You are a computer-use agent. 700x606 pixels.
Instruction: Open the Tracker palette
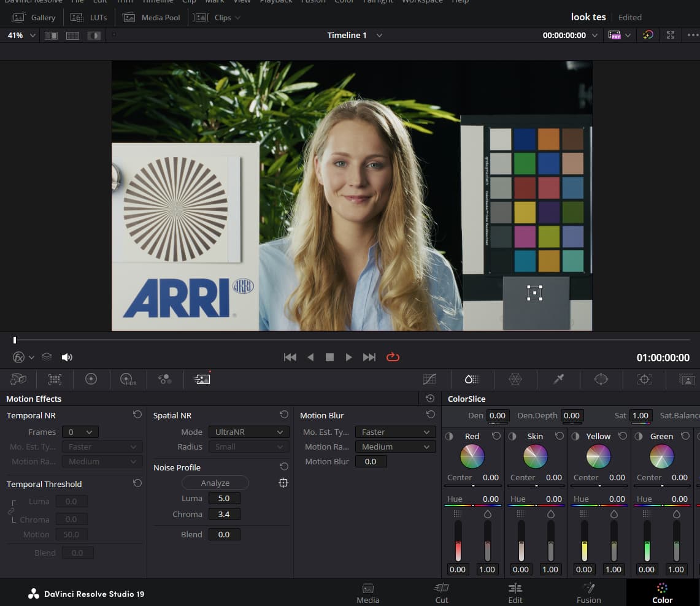pos(644,379)
